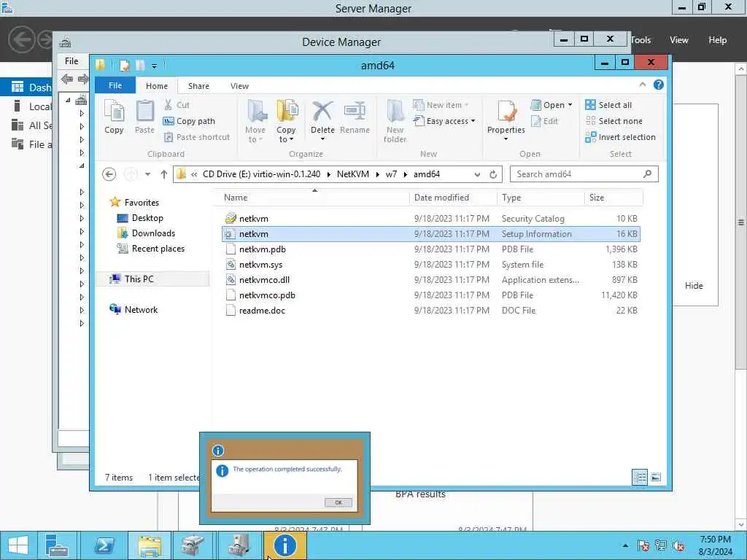The image size is (747, 560).
Task: Open the Easy access dropdown
Action: pos(444,121)
